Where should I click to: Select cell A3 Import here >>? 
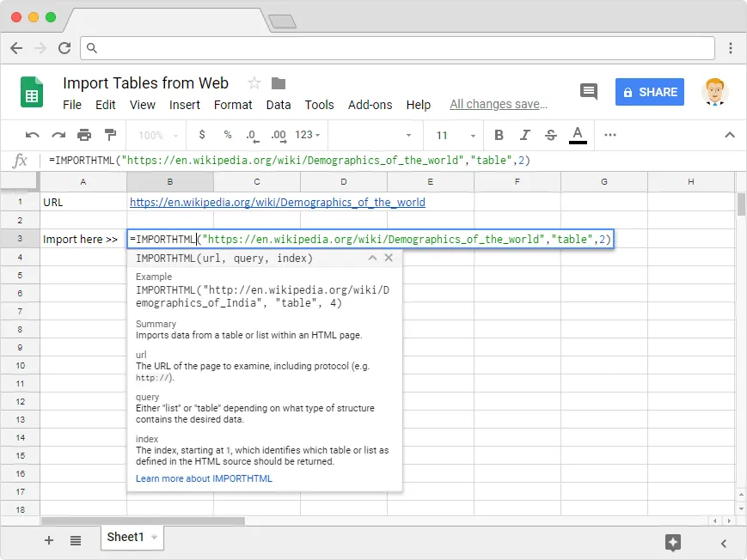click(x=83, y=239)
